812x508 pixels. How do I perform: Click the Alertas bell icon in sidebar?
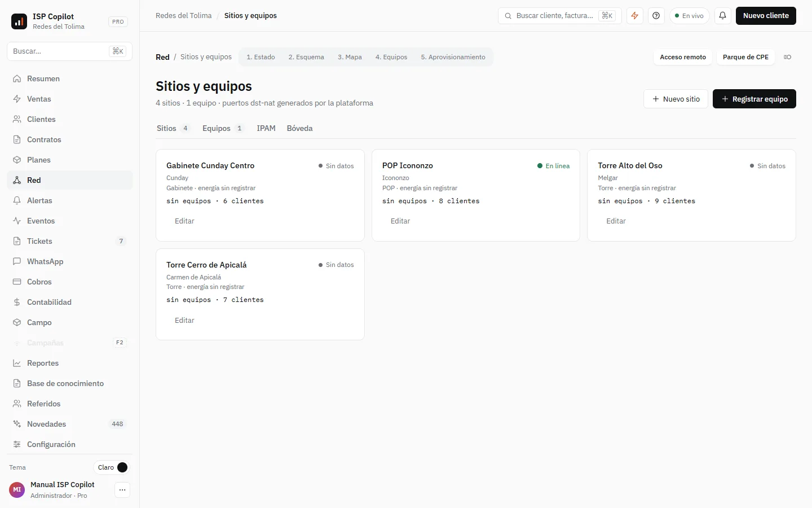coord(17,200)
